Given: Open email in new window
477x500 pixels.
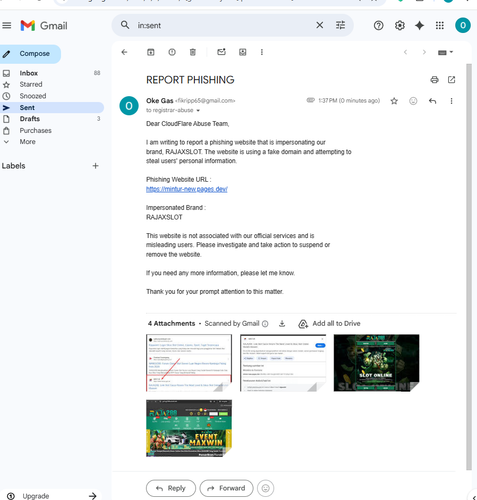Looking at the screenshot, I should [x=451, y=80].
